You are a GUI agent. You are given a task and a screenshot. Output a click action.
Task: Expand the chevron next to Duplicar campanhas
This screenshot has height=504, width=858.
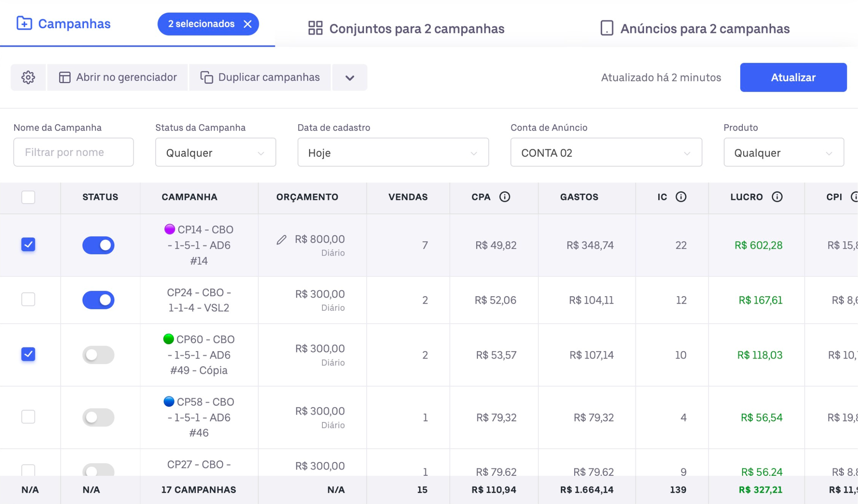(350, 78)
